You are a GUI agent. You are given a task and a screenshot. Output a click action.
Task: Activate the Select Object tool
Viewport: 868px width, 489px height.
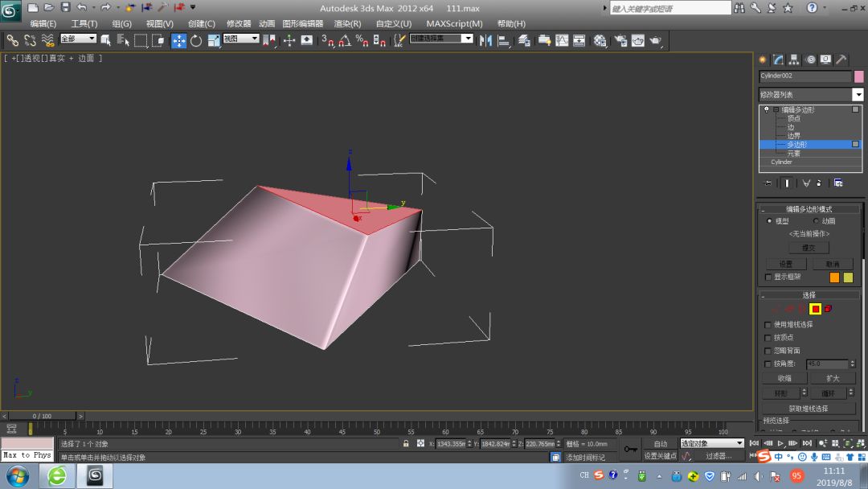(x=106, y=40)
